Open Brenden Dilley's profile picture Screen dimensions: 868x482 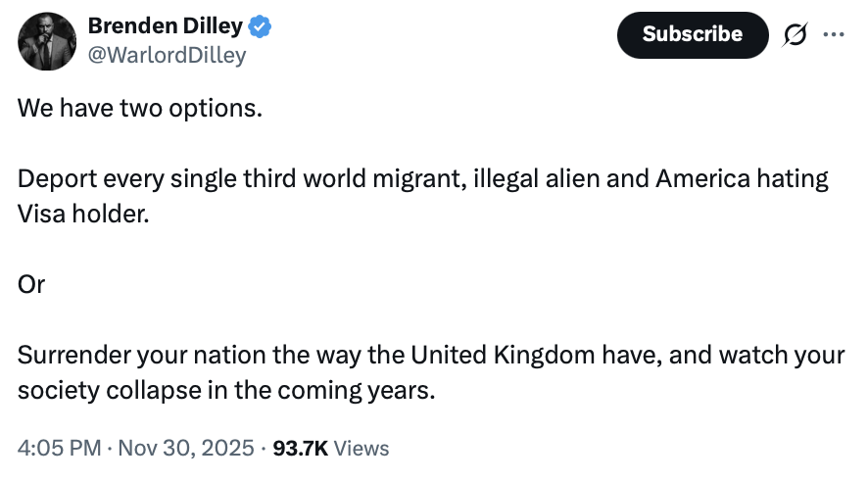47,41
